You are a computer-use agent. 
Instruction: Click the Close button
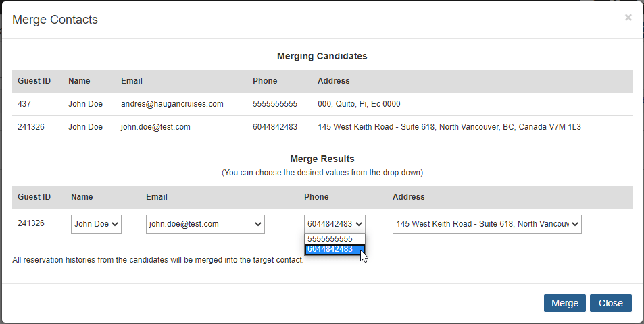610,303
